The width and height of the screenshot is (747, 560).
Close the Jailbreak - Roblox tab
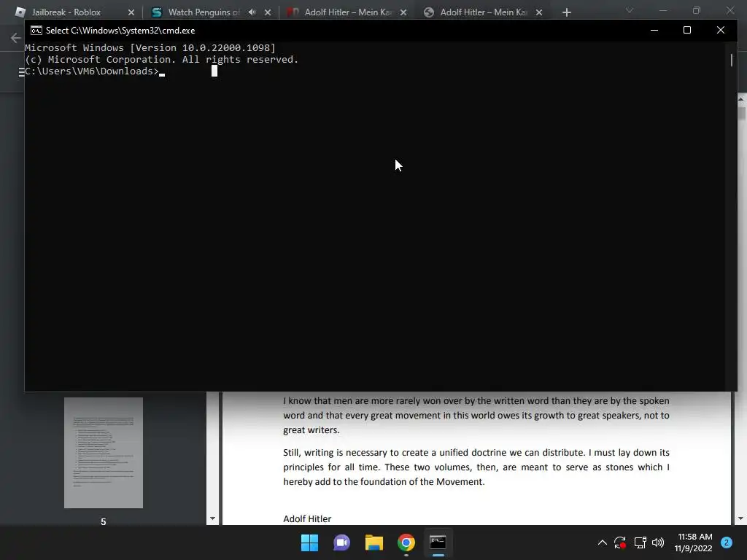[x=131, y=12]
